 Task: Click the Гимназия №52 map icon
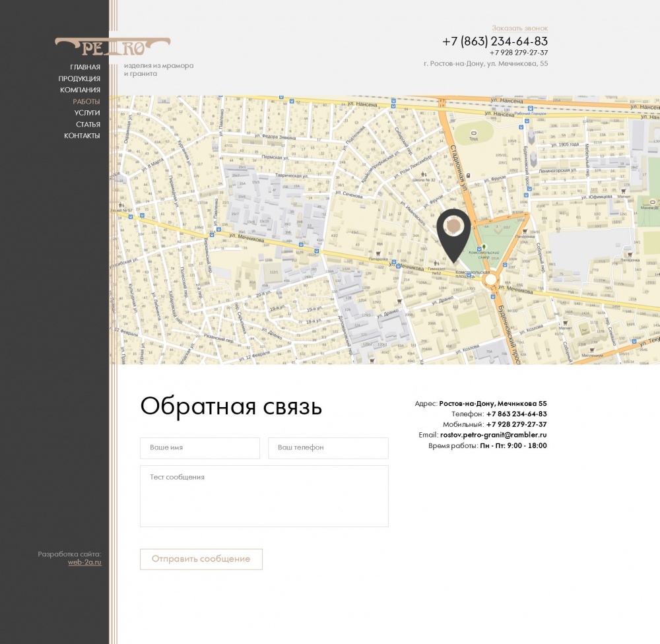pyautogui.click(x=435, y=261)
